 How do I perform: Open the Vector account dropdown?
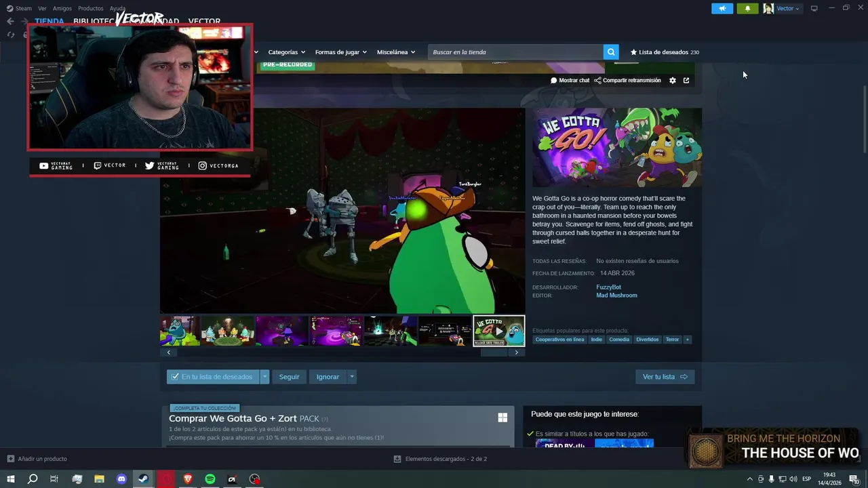788,9
